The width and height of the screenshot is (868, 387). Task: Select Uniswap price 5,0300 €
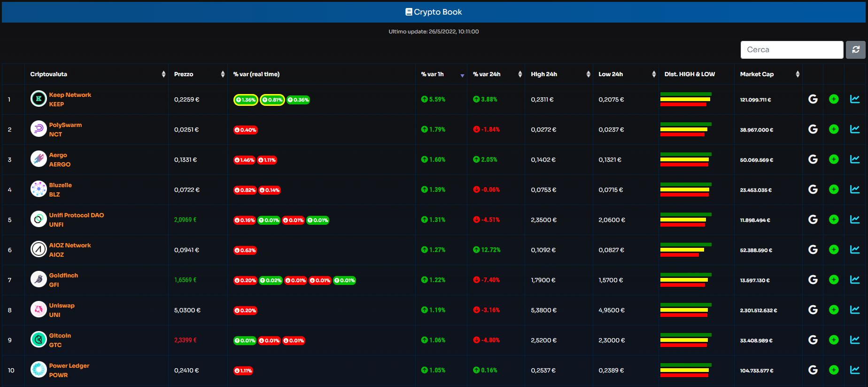187,310
